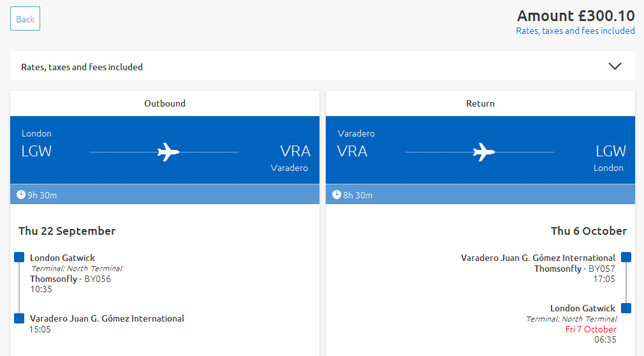The image size is (644, 356).
Task: Select the Varadero return departure square marker
Action: point(626,257)
